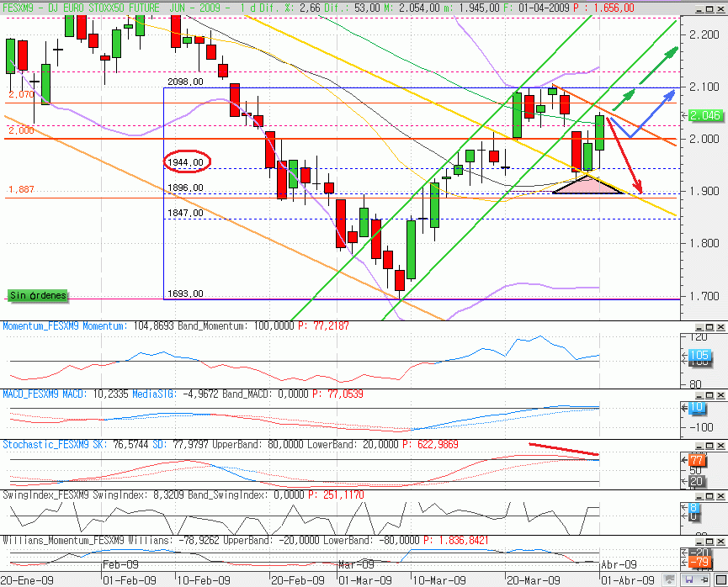The height and width of the screenshot is (587, 728).
Task: Click the '10-Feb-09' date label
Action: [x=204, y=580]
